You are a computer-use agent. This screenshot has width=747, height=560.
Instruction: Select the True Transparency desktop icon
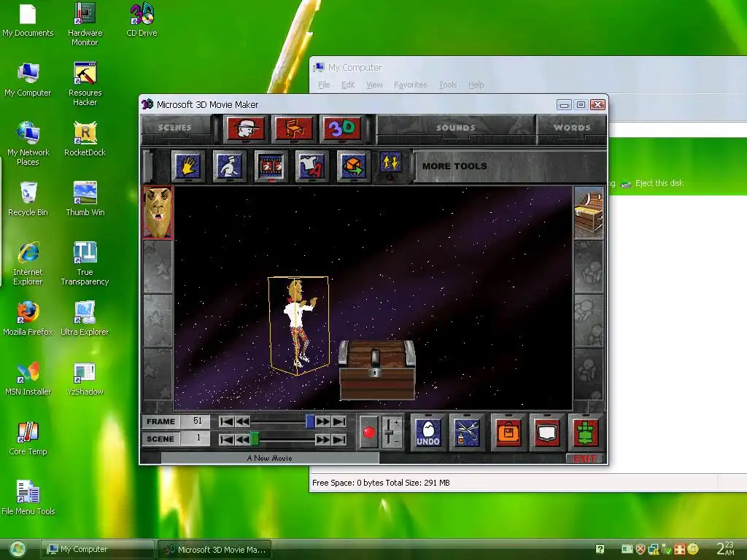pyautogui.click(x=85, y=263)
